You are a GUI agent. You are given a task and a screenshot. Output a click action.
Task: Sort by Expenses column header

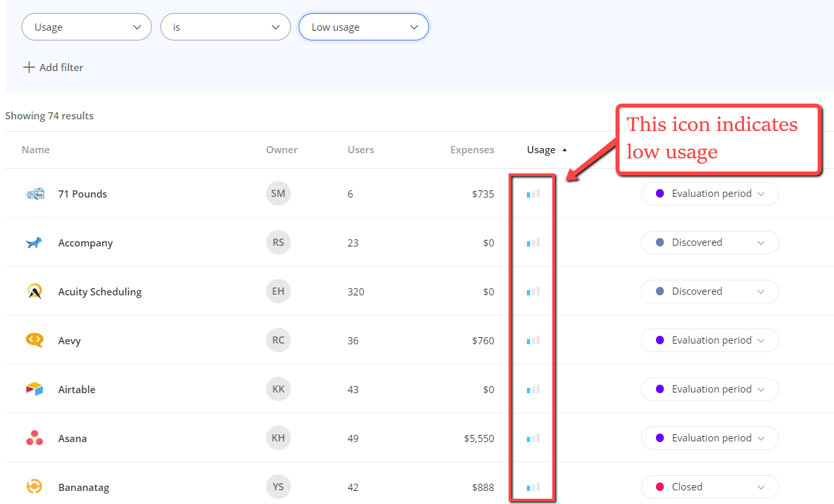click(x=472, y=150)
